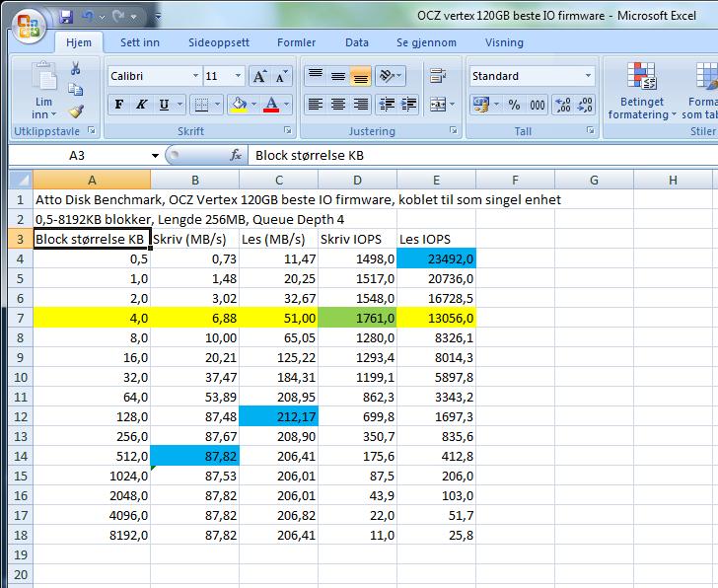Center text horizontally
This screenshot has height=588, width=718.
point(338,105)
